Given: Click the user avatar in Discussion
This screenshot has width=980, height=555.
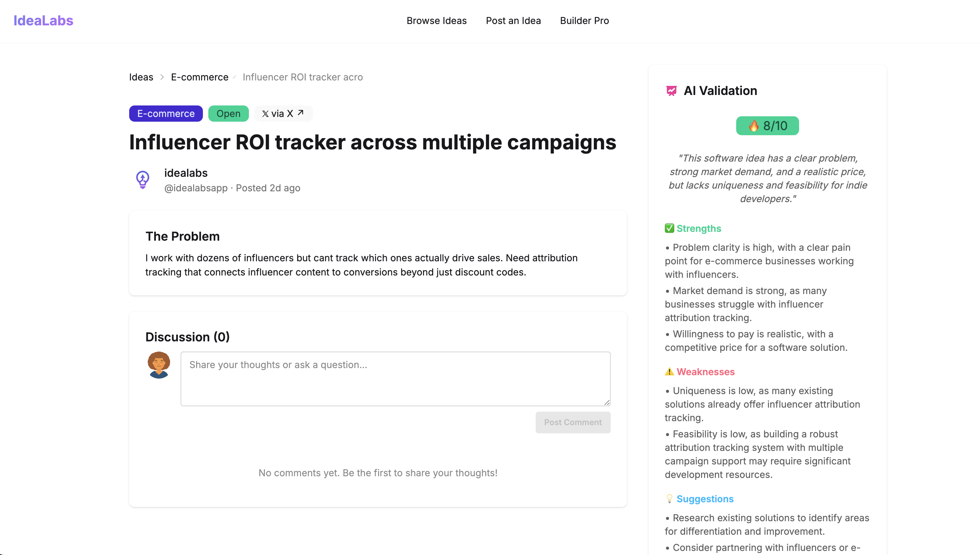Looking at the screenshot, I should tap(159, 365).
